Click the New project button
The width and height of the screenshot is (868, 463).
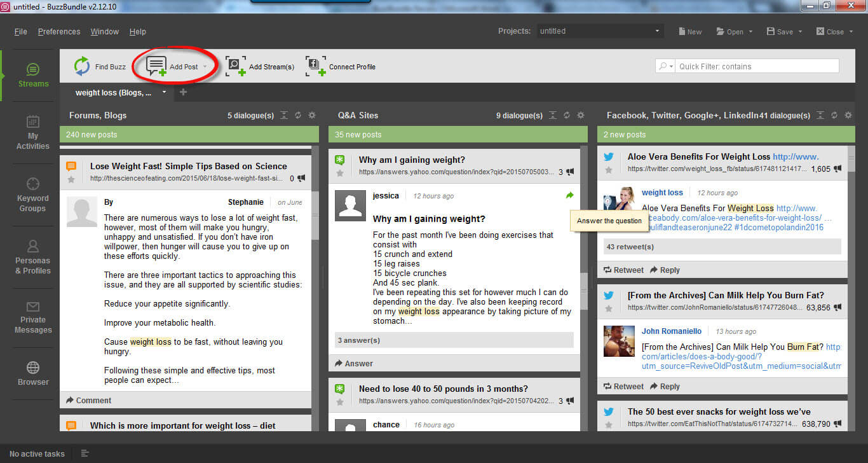689,32
